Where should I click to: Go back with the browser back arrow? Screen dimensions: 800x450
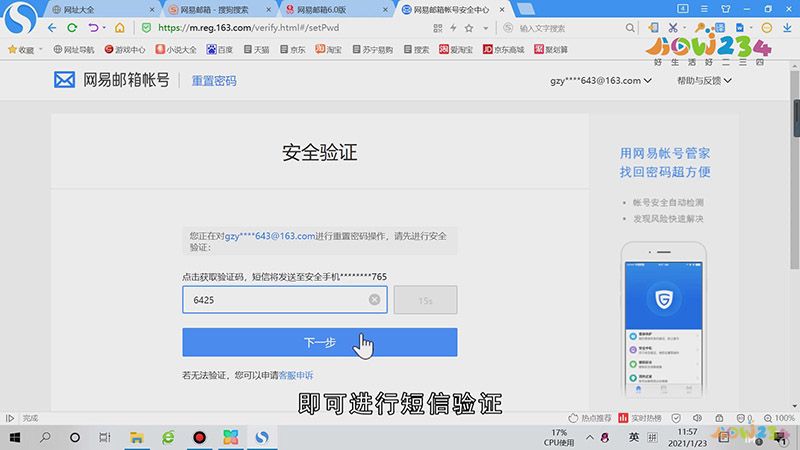pyautogui.click(x=52, y=28)
